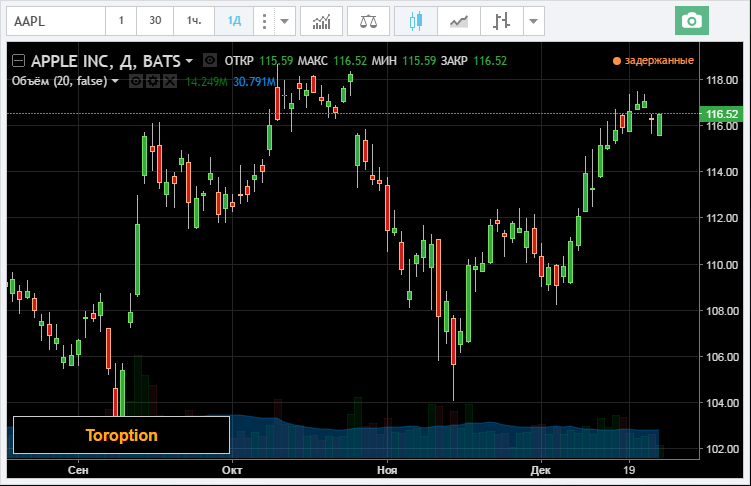Click the 110.00 price scale label
Image resolution: width=751 pixels, height=486 pixels.
[x=722, y=265]
